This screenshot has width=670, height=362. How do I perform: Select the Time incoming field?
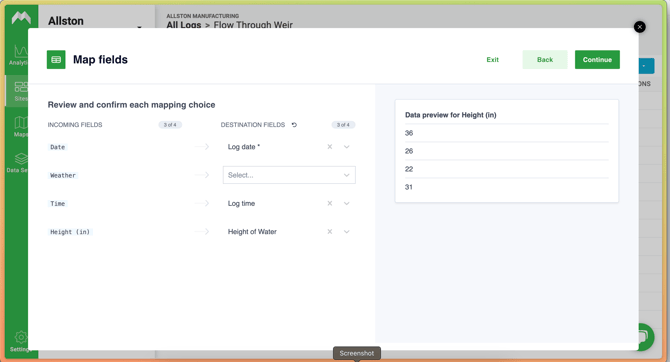coord(58,203)
